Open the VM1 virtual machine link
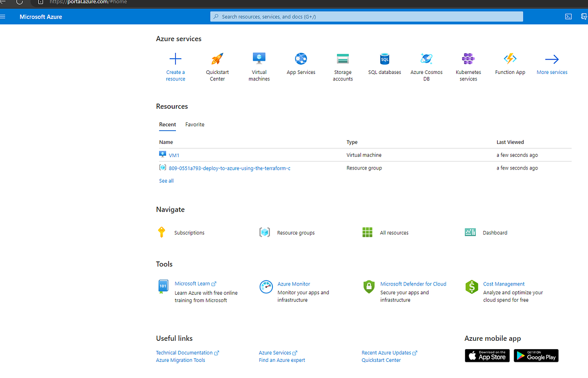The height and width of the screenshot is (378, 588). (x=174, y=155)
